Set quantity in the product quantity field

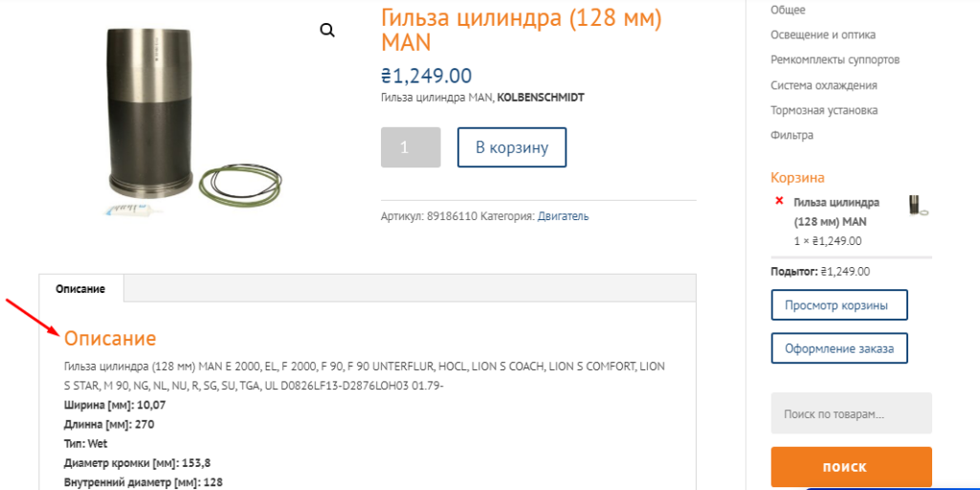point(411,147)
